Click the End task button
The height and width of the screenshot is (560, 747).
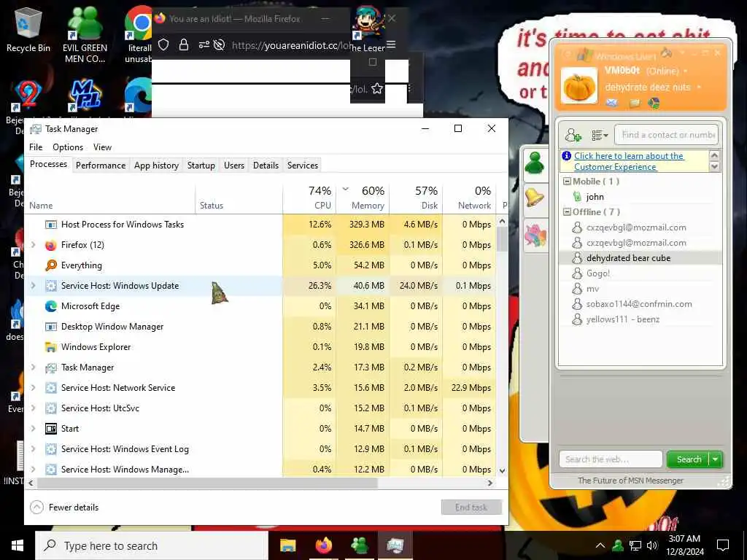tap(471, 507)
